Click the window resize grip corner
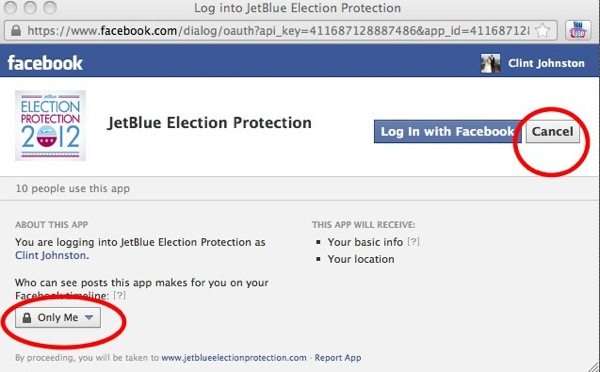Screen dimensions: 600x372 [594, 366]
